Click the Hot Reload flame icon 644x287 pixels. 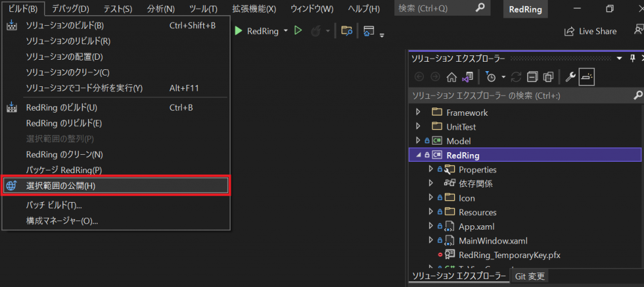pyautogui.click(x=316, y=31)
